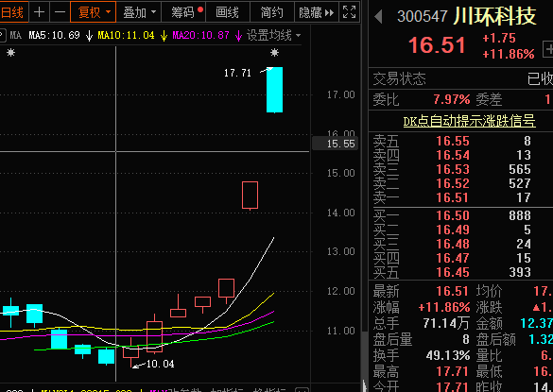This screenshot has width=553, height=392.
Task: Click the 15.55 crosshair price tag
Action: click(336, 144)
